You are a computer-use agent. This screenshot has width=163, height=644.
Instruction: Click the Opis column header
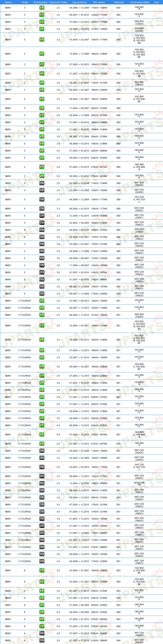(156, 2)
